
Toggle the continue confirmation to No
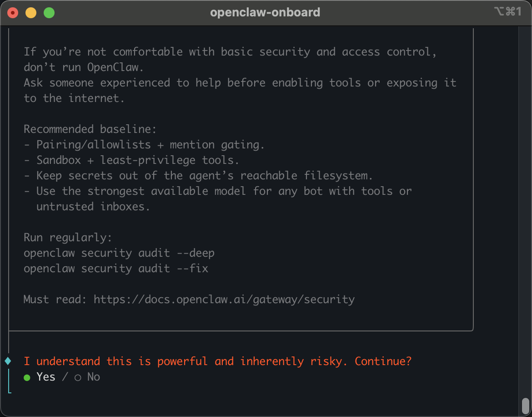93,377
